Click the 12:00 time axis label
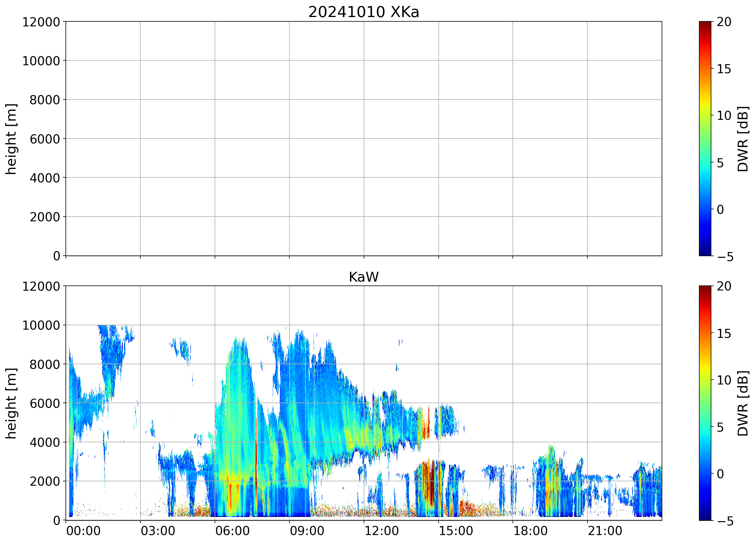Screen dimensions: 756x543 point(381,531)
